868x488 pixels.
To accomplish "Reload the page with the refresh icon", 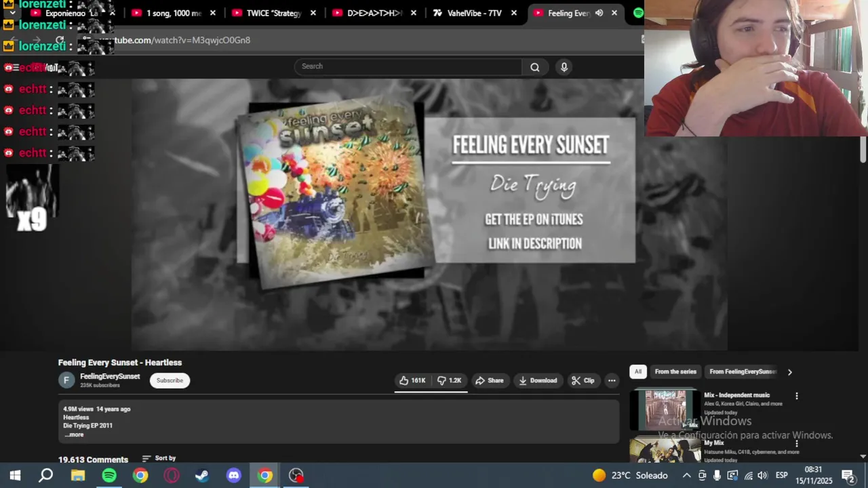I will pyautogui.click(x=60, y=40).
